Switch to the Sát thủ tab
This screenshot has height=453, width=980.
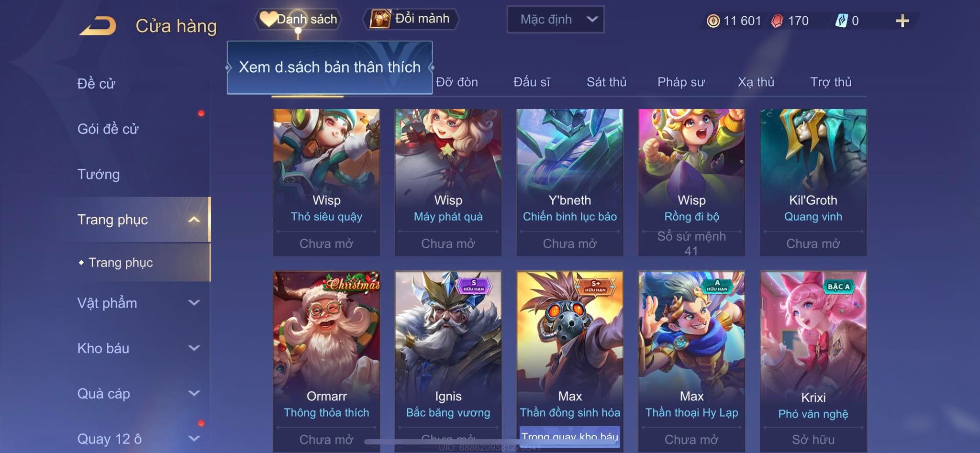tap(606, 82)
